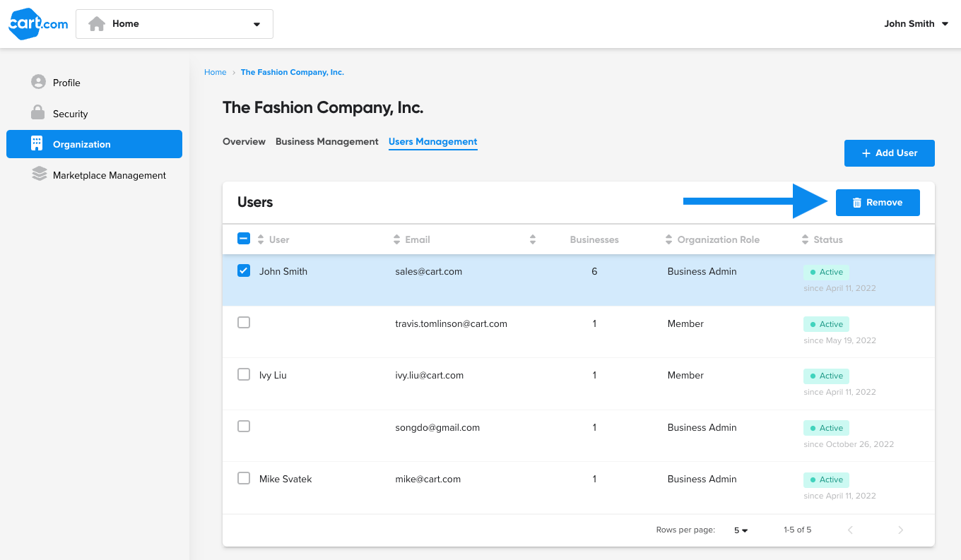Click the 1-5 of 5 pagination text
Viewport: 961px width, 560px height.
click(798, 530)
